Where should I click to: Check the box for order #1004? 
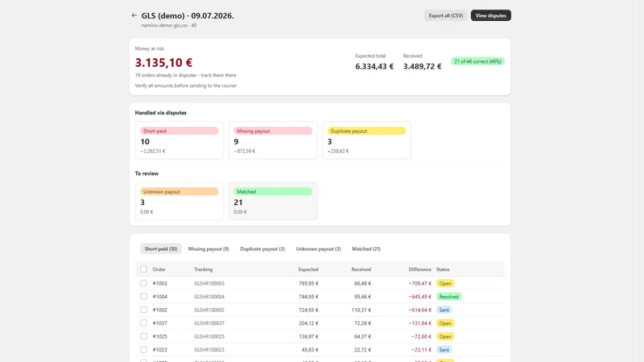pyautogui.click(x=143, y=296)
